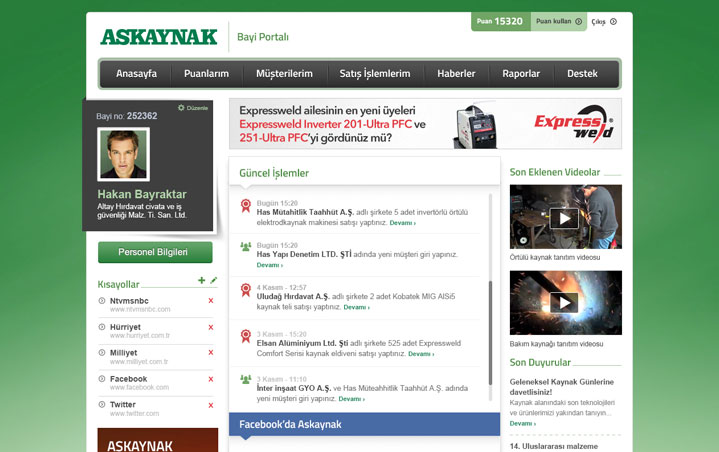Click the Expressweld Inverter banner
This screenshot has height=452, width=719.
[x=425, y=124]
